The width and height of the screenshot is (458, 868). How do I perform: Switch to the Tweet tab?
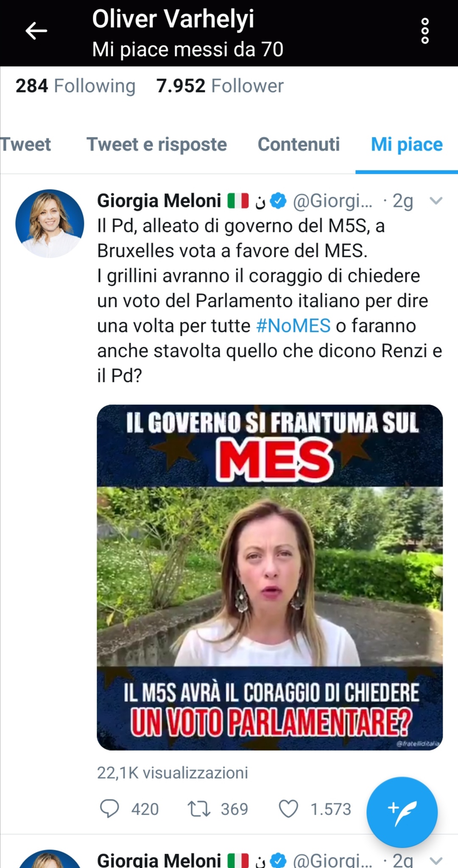point(25,144)
